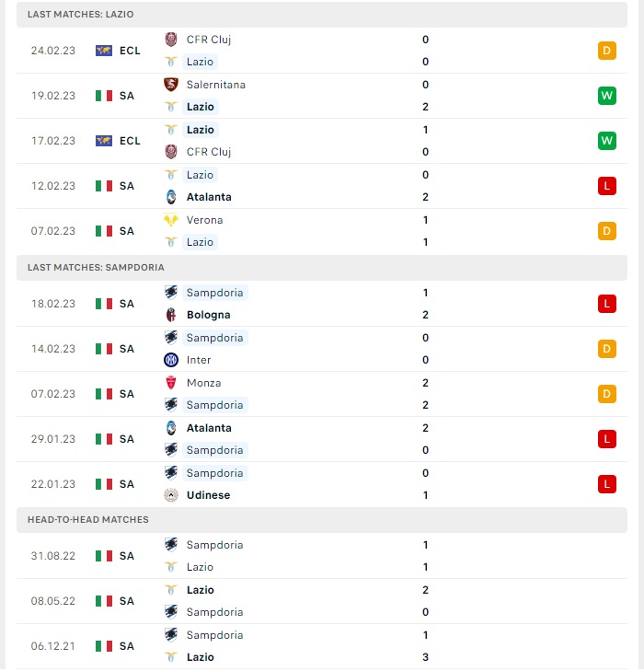Image resolution: width=644 pixels, height=671 pixels.
Task: Open the Salernitana team name link
Action: [x=216, y=85]
